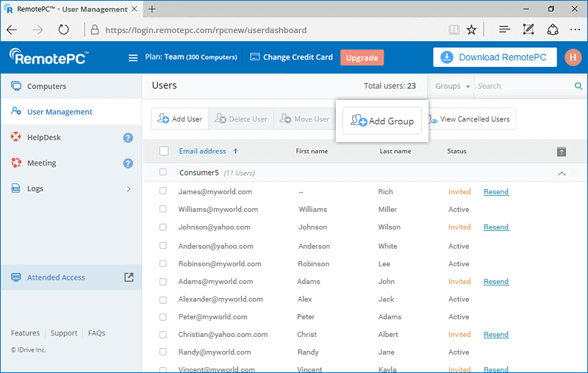Click the Add Group button
This screenshot has width=588, height=373.
(x=381, y=121)
